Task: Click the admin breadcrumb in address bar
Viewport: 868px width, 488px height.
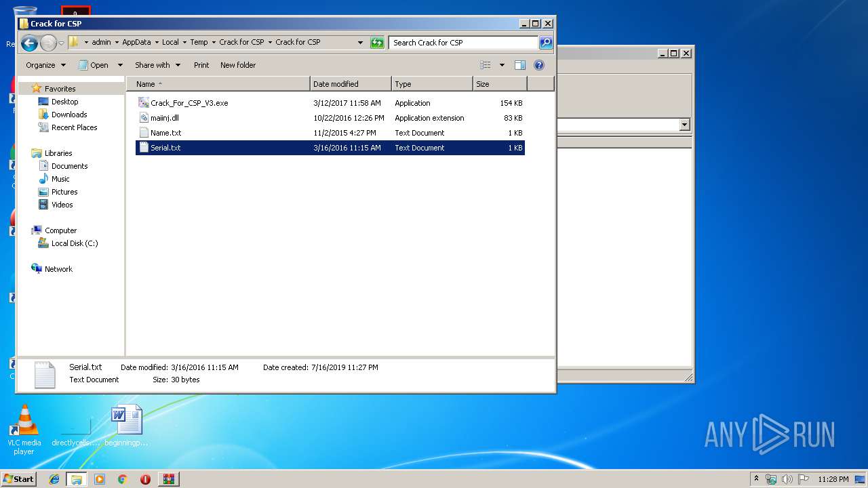Action: (x=101, y=42)
